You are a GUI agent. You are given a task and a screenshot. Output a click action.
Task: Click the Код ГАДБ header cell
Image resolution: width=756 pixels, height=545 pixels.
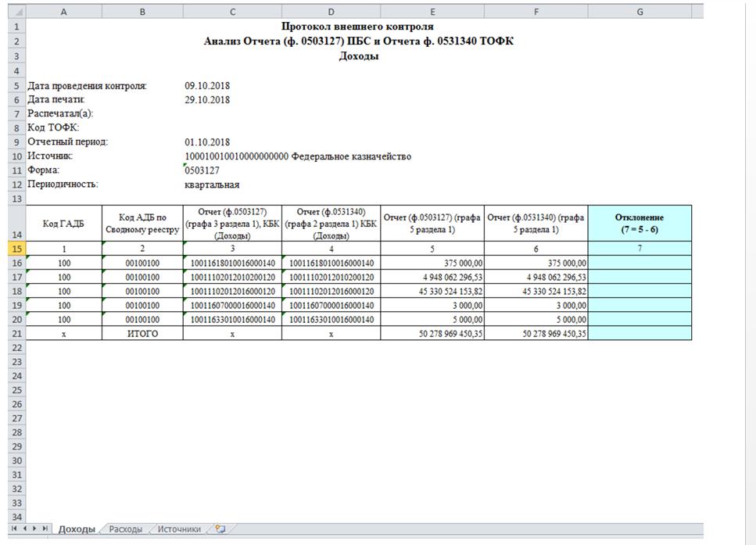coord(64,224)
